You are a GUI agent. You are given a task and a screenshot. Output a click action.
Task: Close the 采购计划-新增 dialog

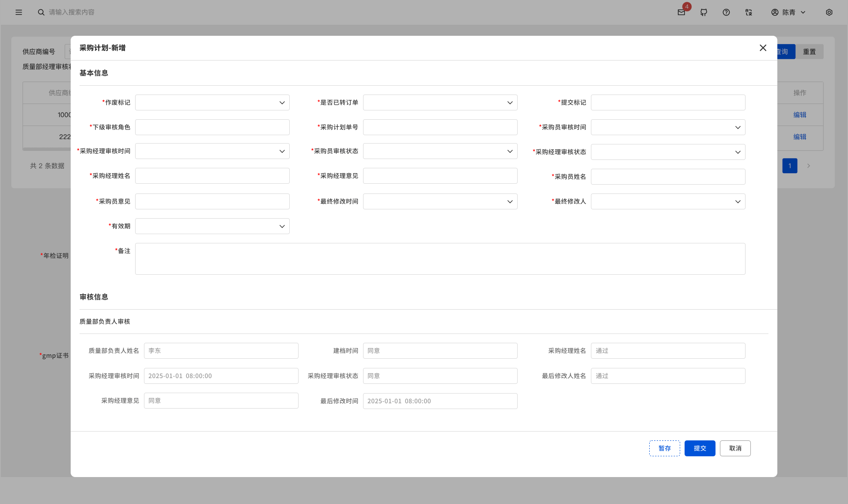coord(763,48)
